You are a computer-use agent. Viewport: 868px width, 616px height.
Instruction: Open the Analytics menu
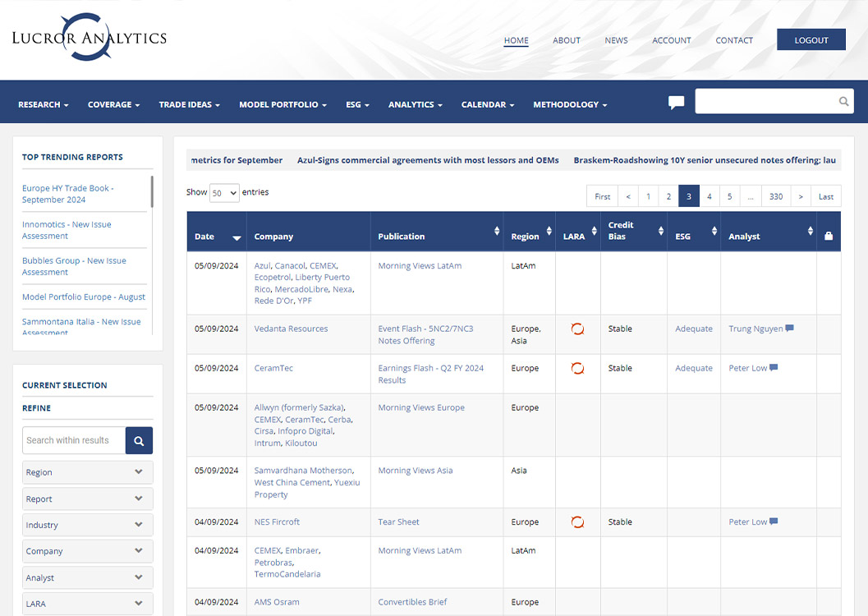pyautogui.click(x=416, y=104)
